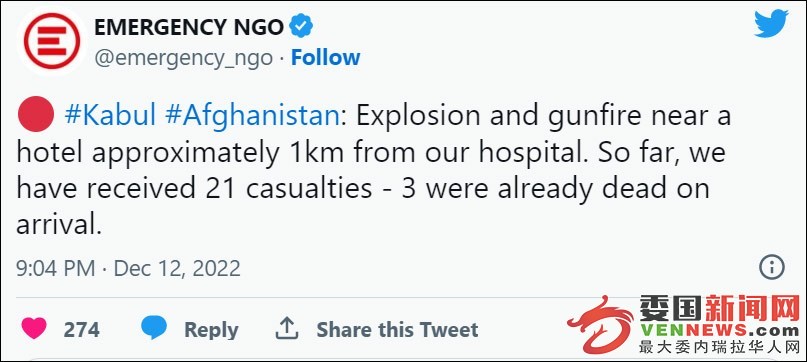Click Share this Tweet label
This screenshot has width=807, height=362.
397,330
